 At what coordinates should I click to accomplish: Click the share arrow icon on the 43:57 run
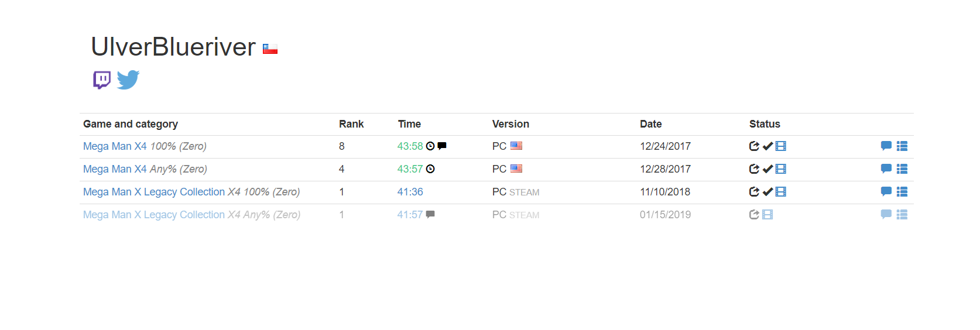754,169
